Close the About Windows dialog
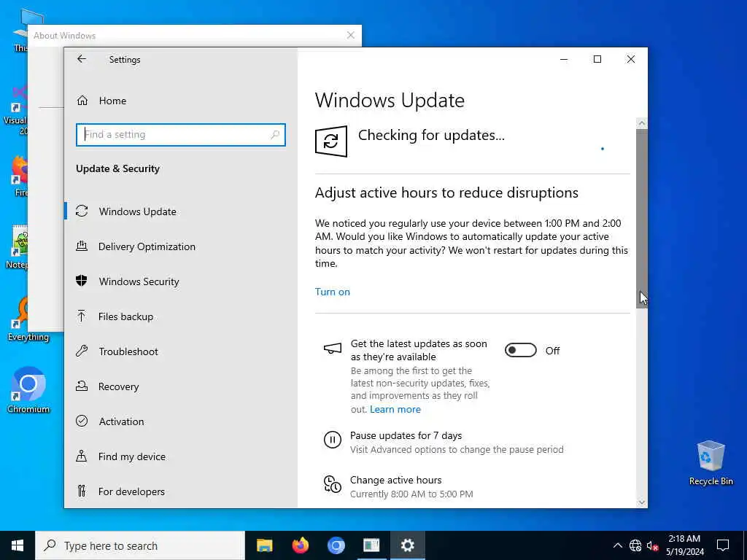The image size is (747, 560). 351,35
